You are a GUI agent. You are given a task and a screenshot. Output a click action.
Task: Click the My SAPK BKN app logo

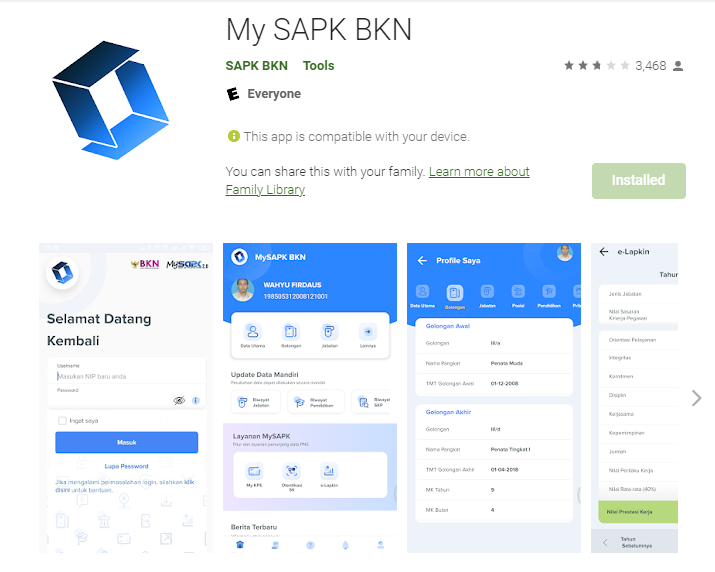click(x=111, y=100)
